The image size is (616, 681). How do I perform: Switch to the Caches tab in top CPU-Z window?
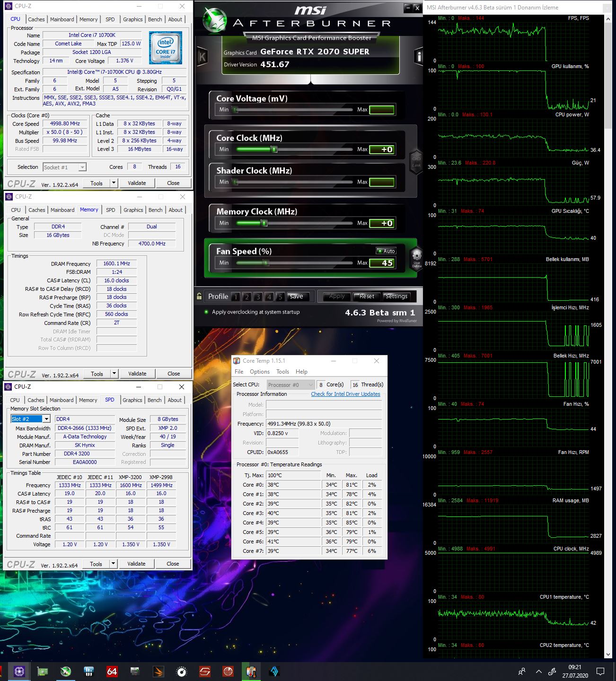pos(36,19)
